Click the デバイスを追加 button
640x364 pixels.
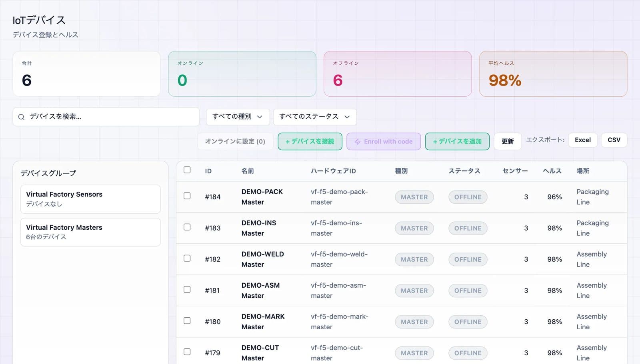457,141
